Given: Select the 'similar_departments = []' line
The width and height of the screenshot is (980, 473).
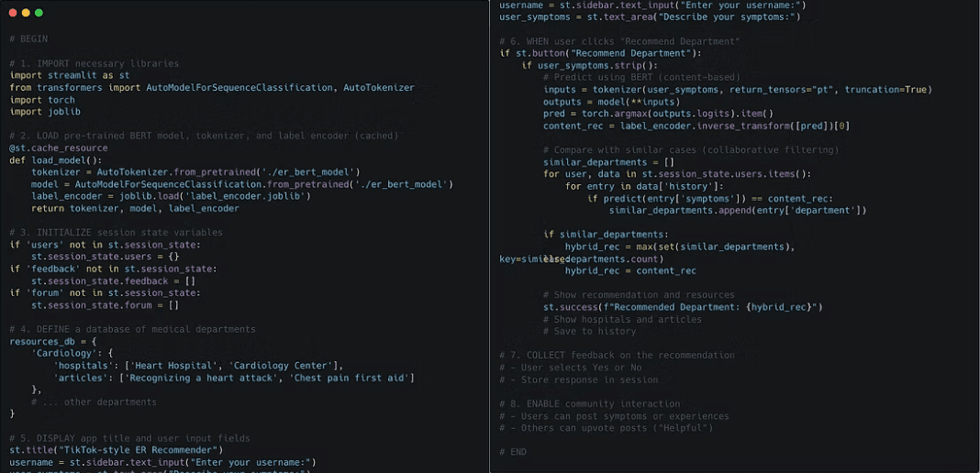Looking at the screenshot, I should (x=608, y=162).
